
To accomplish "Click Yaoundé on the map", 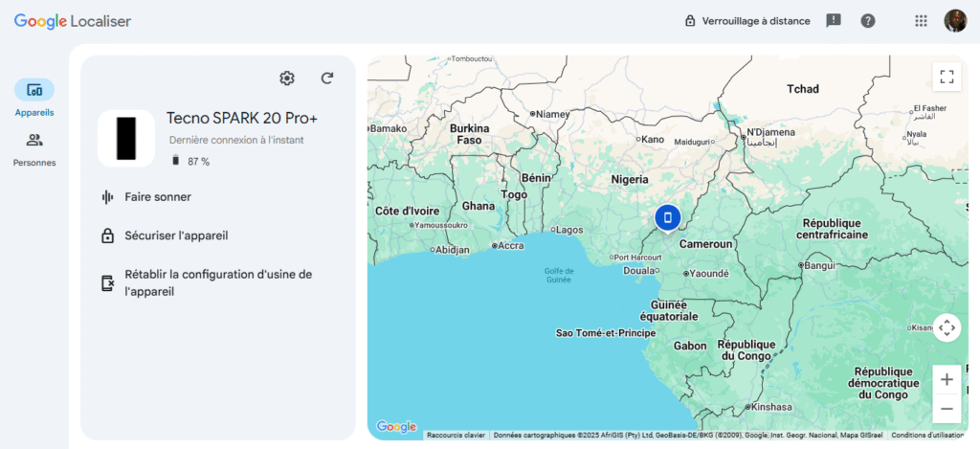I will (x=709, y=274).
